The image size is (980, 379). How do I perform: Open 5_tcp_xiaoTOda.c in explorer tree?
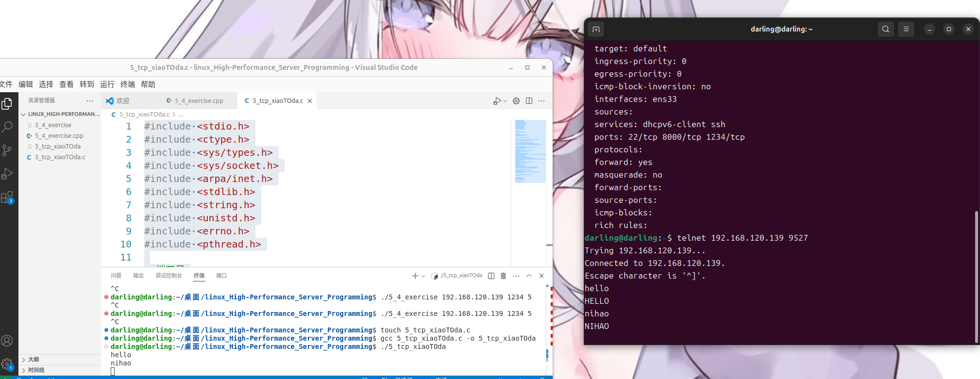point(60,157)
